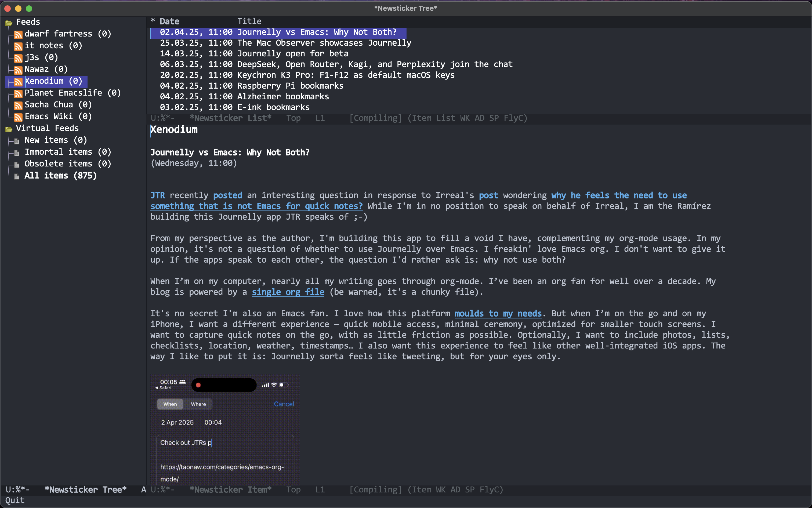Viewport: 812px width, 508px height.
Task: Follow the 'posted' link
Action: (x=227, y=195)
